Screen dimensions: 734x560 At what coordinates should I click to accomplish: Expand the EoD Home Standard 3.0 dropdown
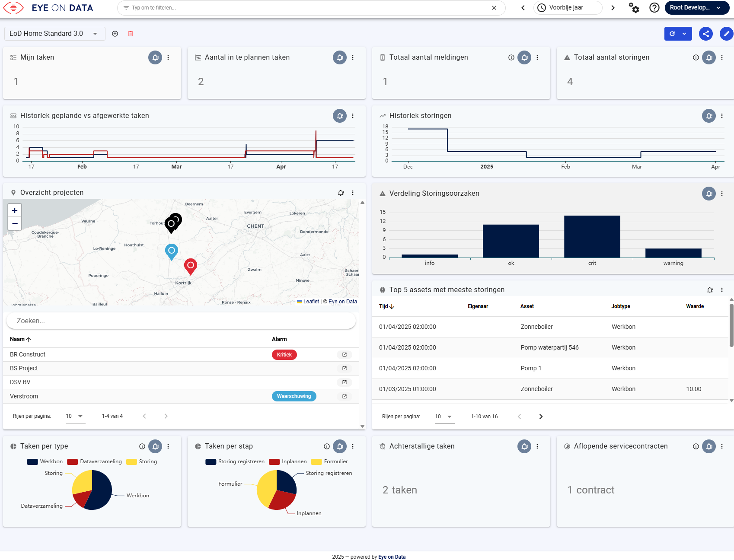(x=95, y=34)
